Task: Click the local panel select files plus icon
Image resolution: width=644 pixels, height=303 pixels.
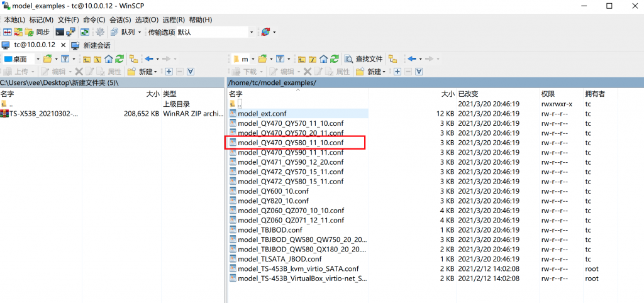Action: click(x=169, y=72)
